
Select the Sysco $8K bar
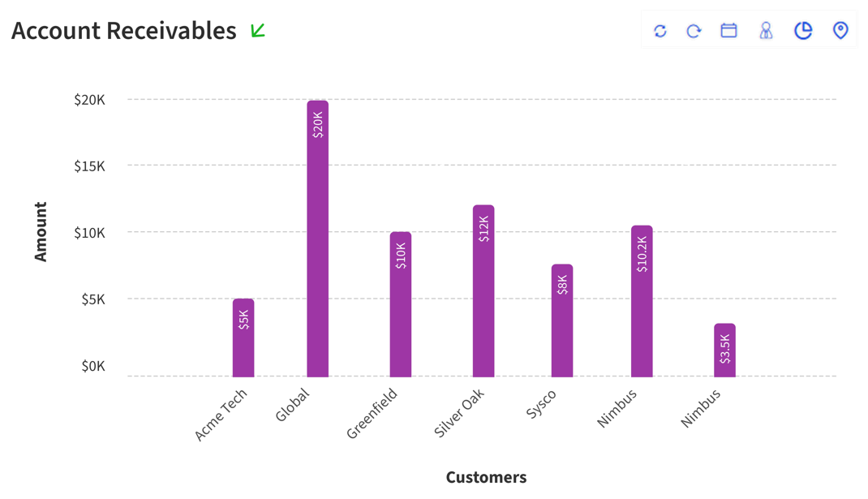pyautogui.click(x=561, y=320)
